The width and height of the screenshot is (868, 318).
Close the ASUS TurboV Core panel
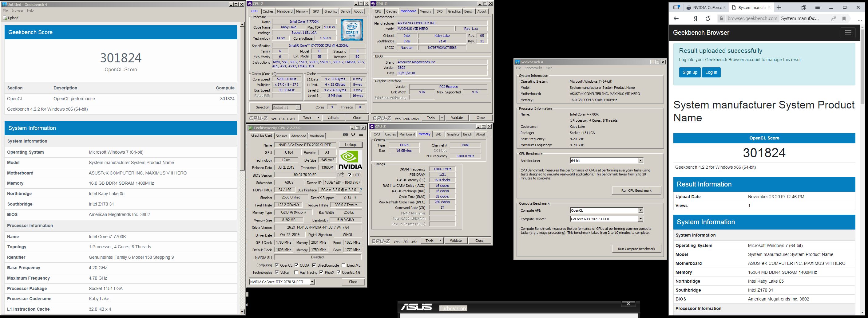click(628, 304)
